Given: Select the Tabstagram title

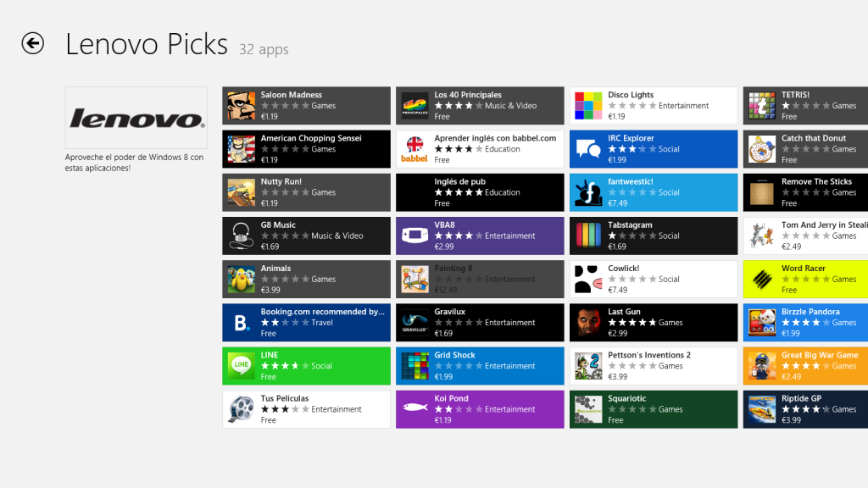Looking at the screenshot, I should click(630, 225).
